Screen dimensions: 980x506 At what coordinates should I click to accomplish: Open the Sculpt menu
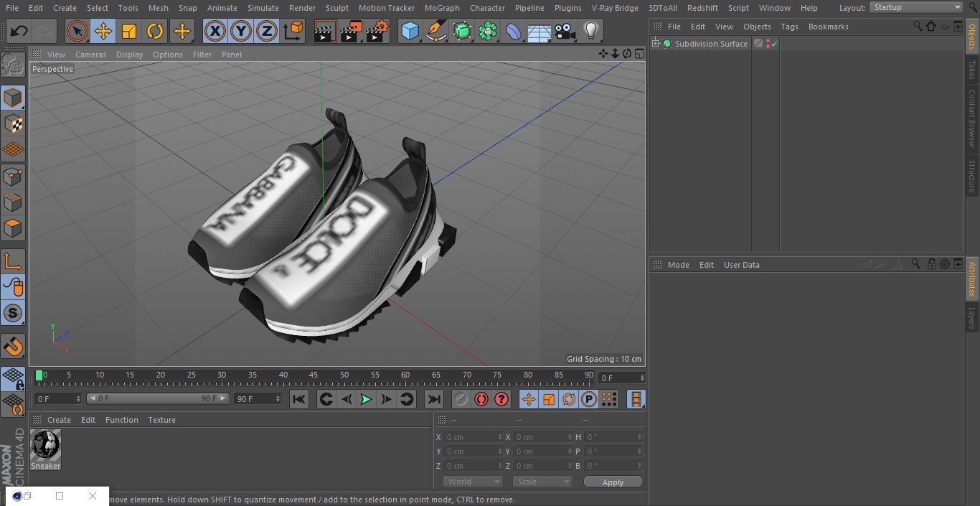[336, 8]
